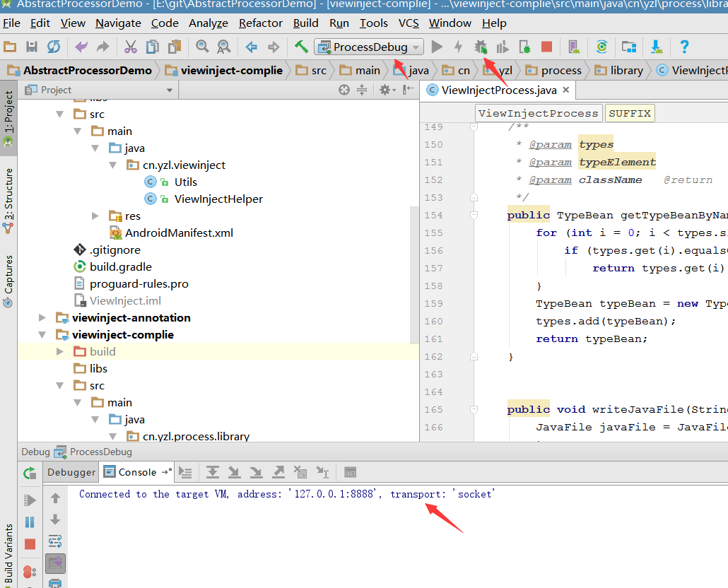Expand the build folder
Image resolution: width=728 pixels, height=588 pixels.
(x=60, y=352)
